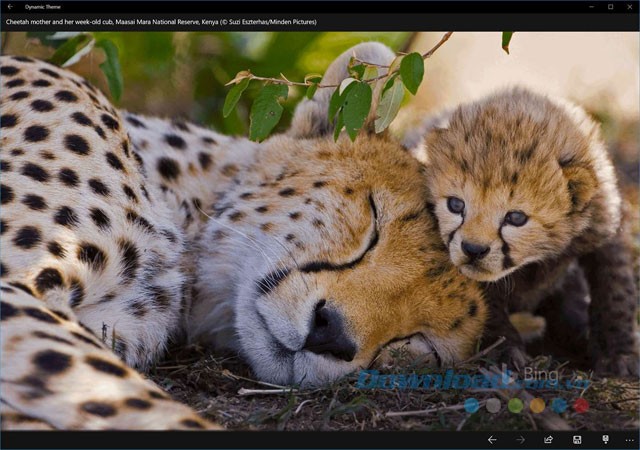Minimize the Dynamic Theme window
This screenshot has width=640, height=450.
click(589, 6)
